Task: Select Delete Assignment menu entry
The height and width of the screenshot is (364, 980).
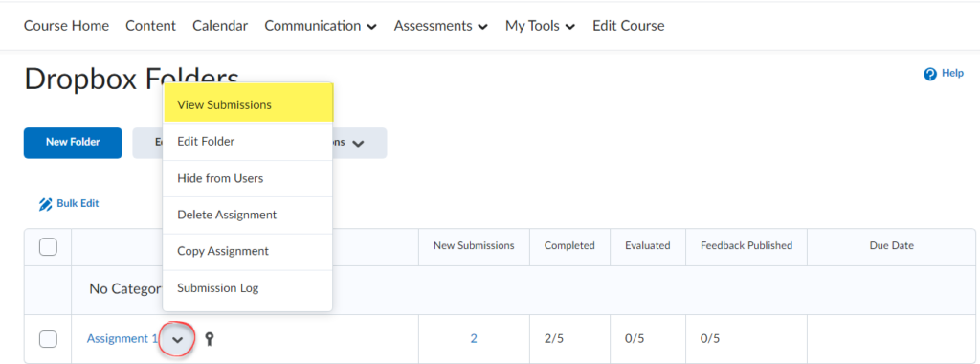Action: coord(248,215)
